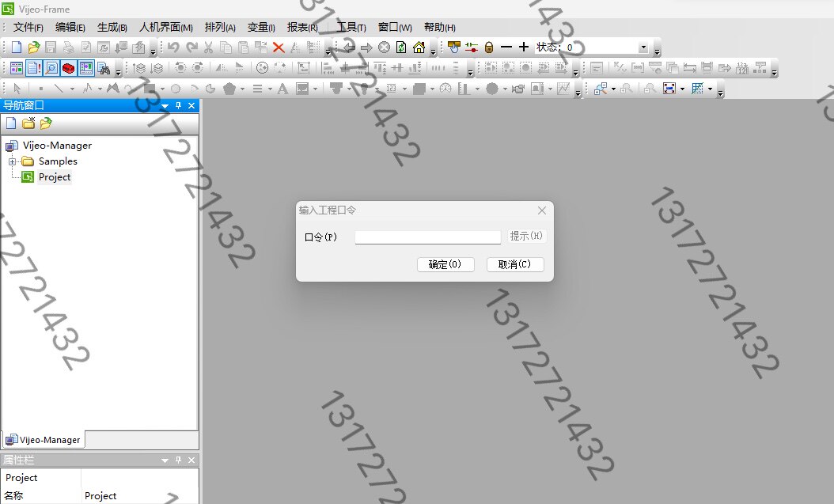Click the 提示(H) hint button
The image size is (834, 504).
(526, 236)
